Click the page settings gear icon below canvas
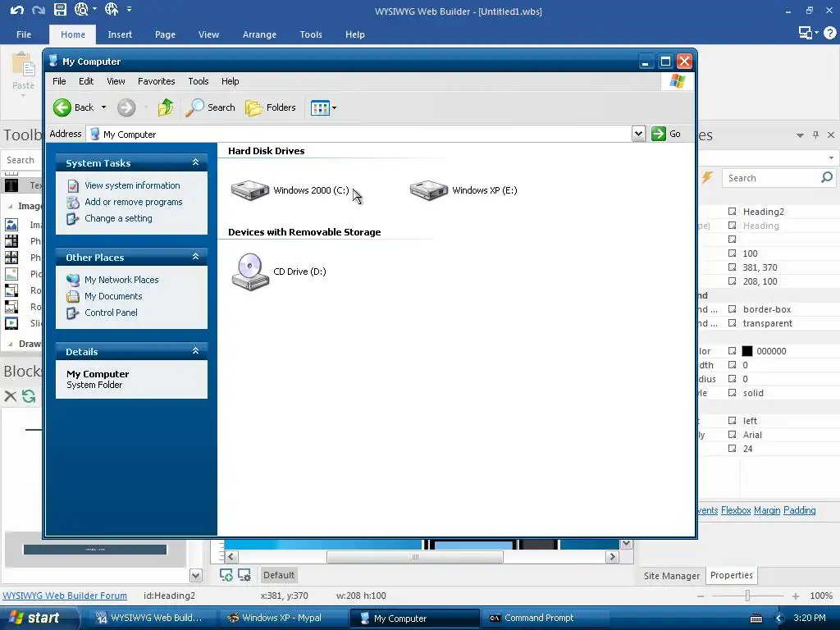Viewport: 840px width, 630px height. 244,575
